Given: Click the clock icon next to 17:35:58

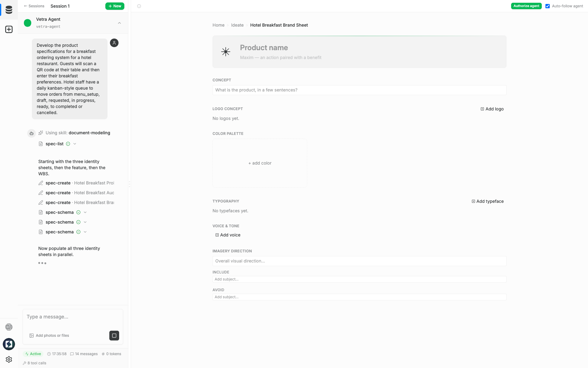Looking at the screenshot, I should (49, 354).
